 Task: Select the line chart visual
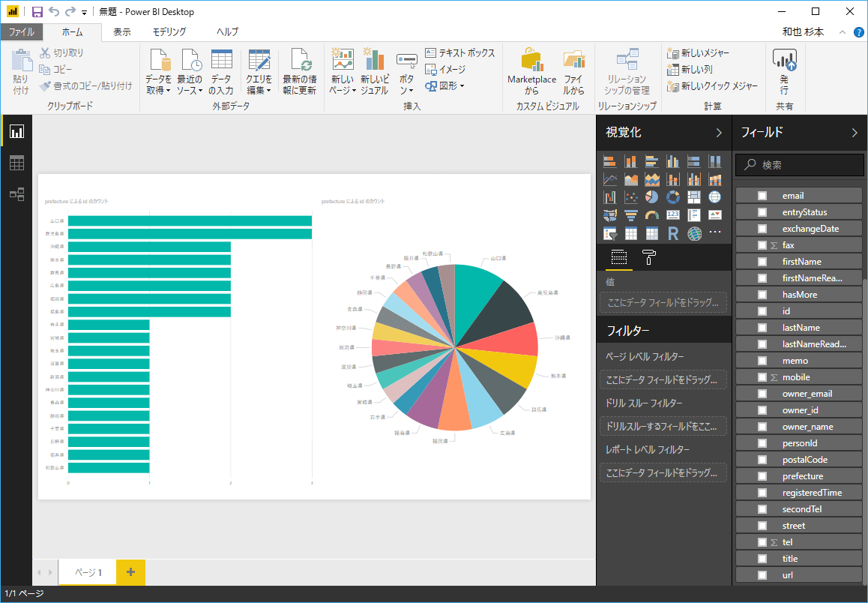[x=609, y=179]
